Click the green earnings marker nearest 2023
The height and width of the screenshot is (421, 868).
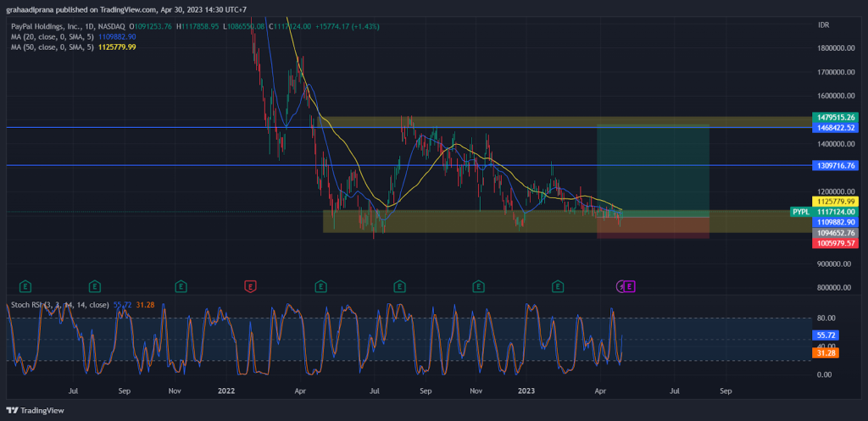click(558, 286)
